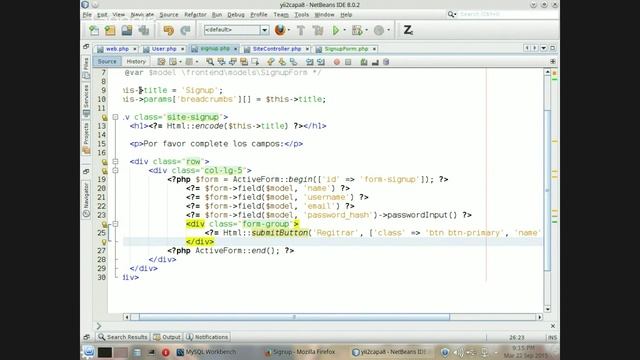640x360 pixels.
Task: Click the Build Project hammer icon
Action: click(x=301, y=30)
